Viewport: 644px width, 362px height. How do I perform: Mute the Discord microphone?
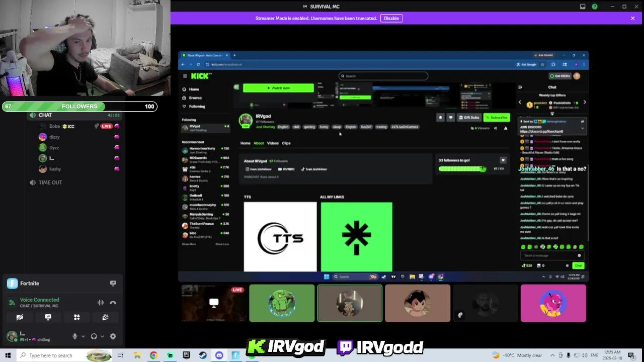coord(74,336)
